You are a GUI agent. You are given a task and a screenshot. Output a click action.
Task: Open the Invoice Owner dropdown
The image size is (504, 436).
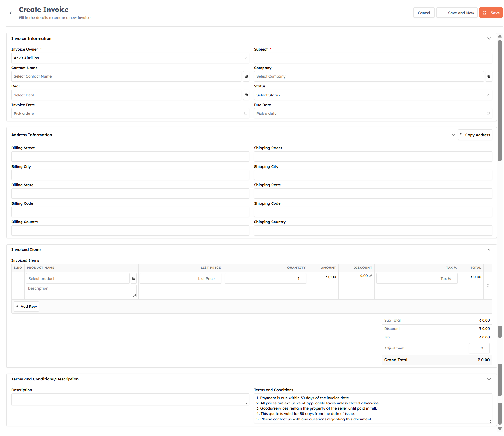130,58
